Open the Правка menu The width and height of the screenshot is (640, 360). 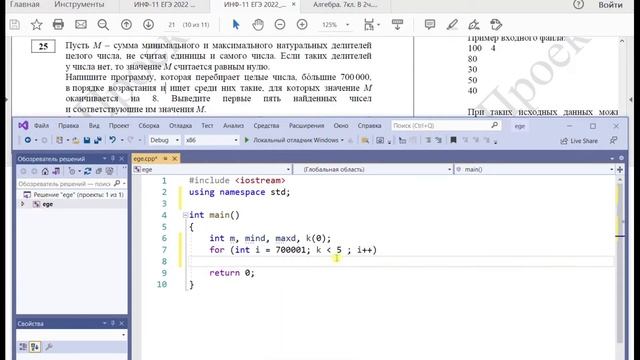tap(68, 126)
